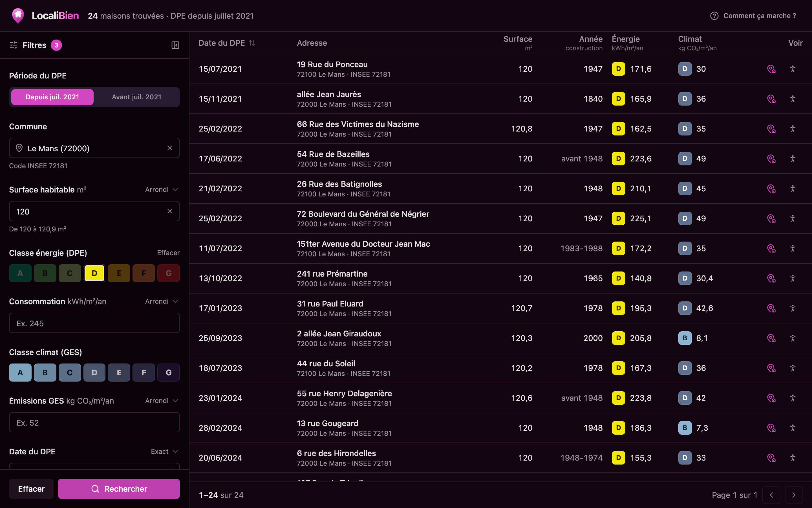
Task: Toggle energy class E swatch
Action: 119,273
